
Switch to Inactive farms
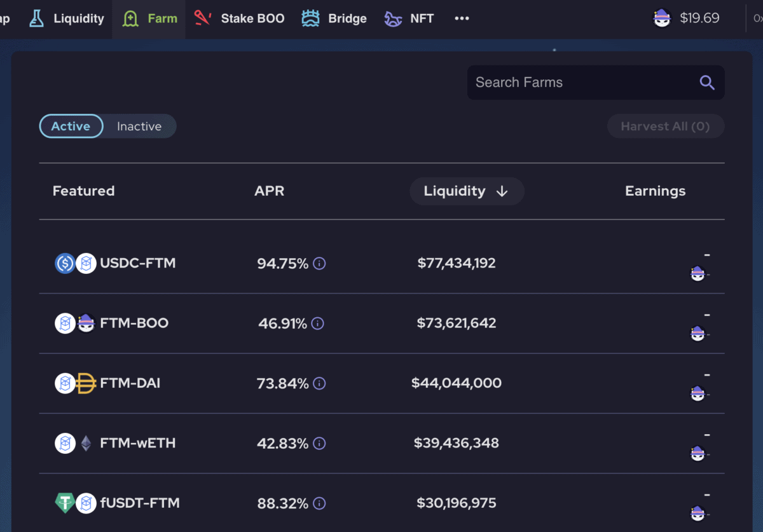(139, 126)
